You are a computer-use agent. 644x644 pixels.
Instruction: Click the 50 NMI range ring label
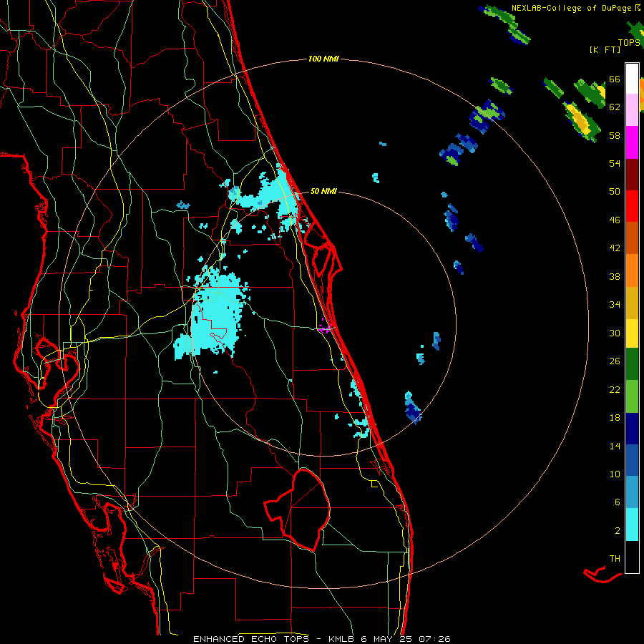click(323, 191)
